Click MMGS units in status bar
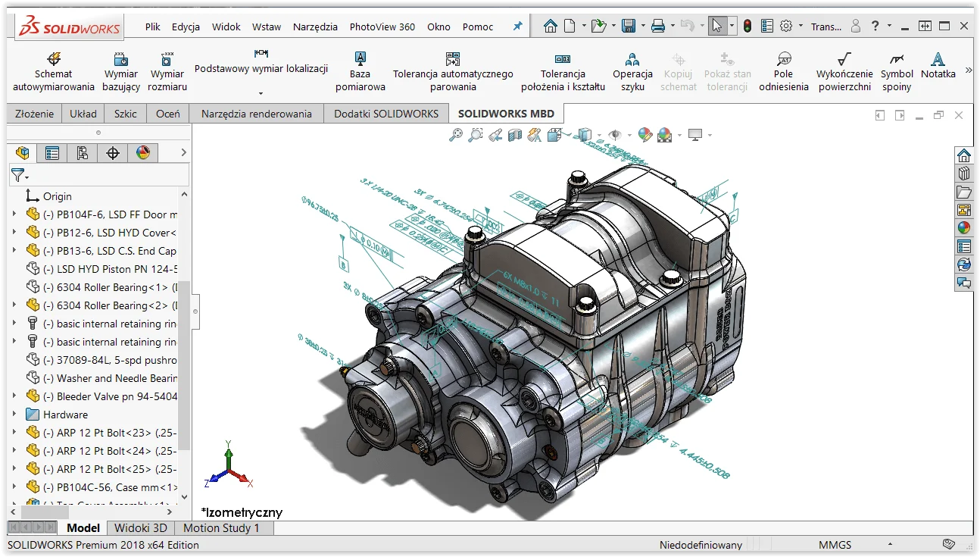This screenshot has height=557, width=980. coord(835,545)
